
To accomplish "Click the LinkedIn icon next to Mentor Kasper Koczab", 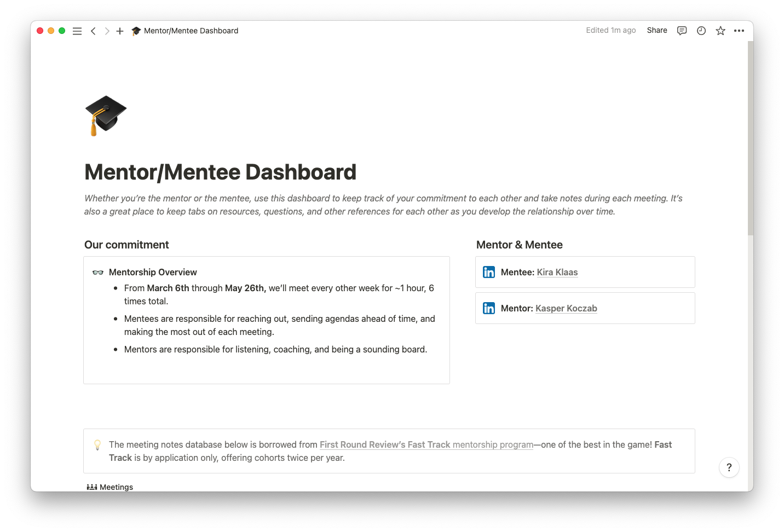I will (x=489, y=308).
